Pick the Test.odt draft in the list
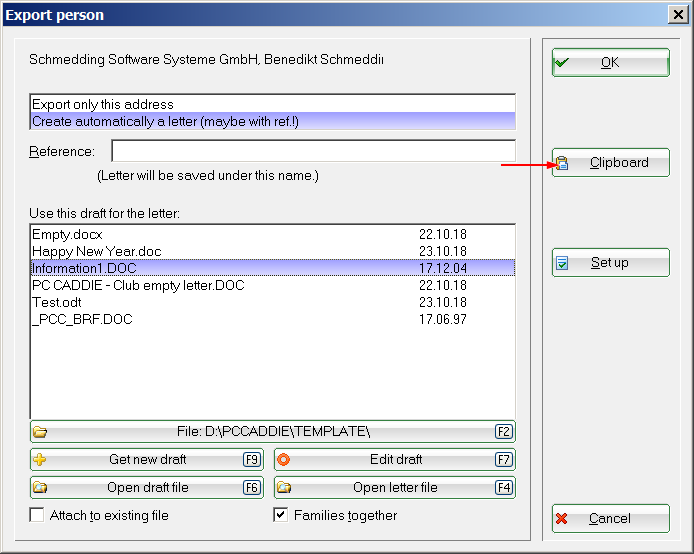Image resolution: width=694 pixels, height=554 pixels. pyautogui.click(x=62, y=302)
